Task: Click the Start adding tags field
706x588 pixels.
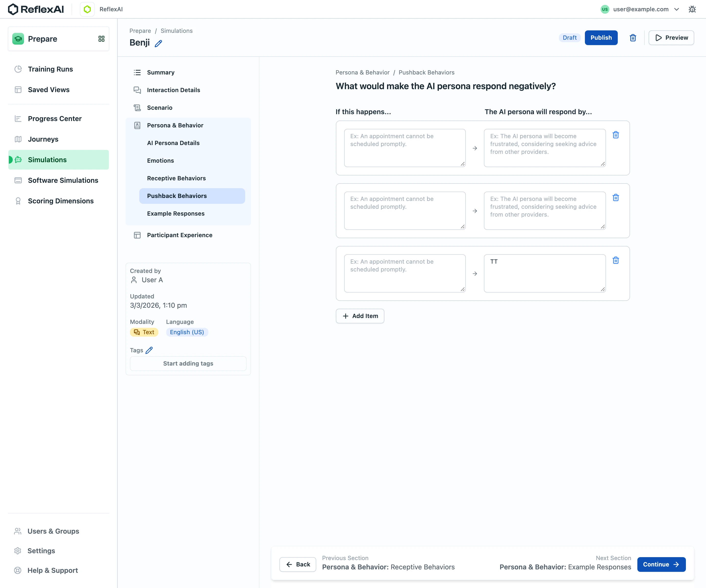Action: pyautogui.click(x=188, y=364)
